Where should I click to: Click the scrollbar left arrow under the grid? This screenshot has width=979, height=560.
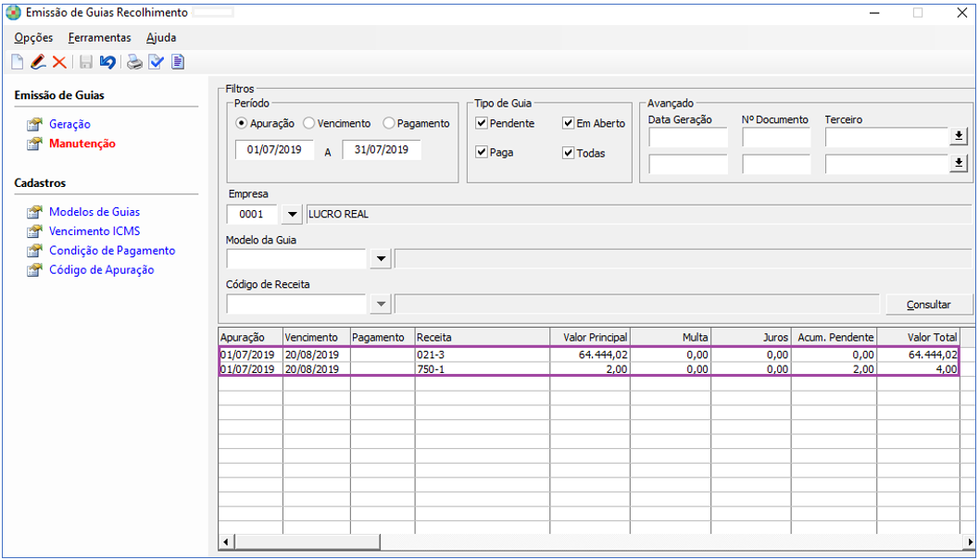(x=226, y=541)
